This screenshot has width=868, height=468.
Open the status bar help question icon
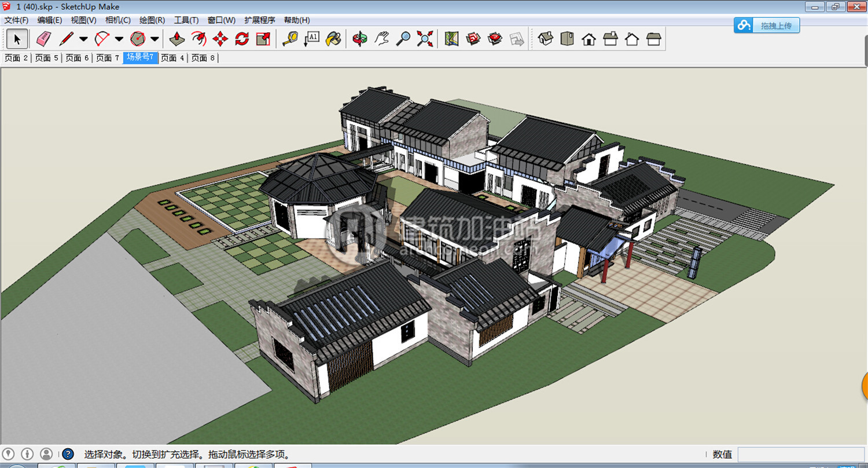pyautogui.click(x=68, y=454)
